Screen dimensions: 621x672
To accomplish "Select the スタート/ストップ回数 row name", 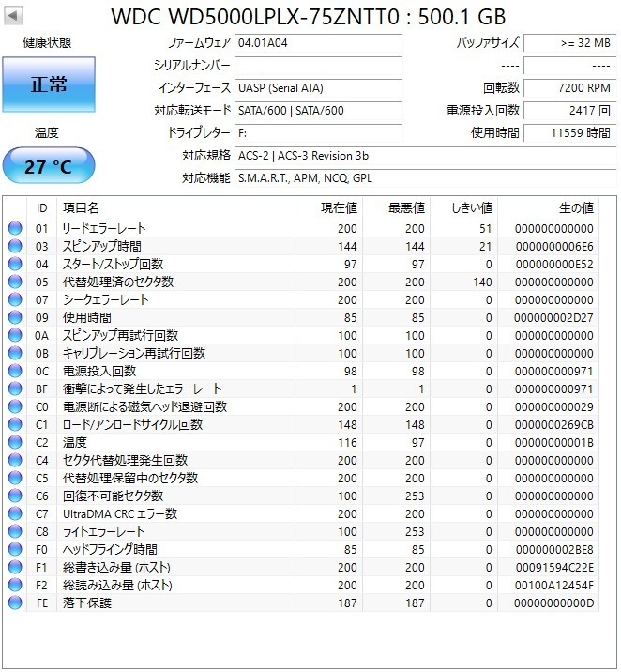I will [114, 264].
